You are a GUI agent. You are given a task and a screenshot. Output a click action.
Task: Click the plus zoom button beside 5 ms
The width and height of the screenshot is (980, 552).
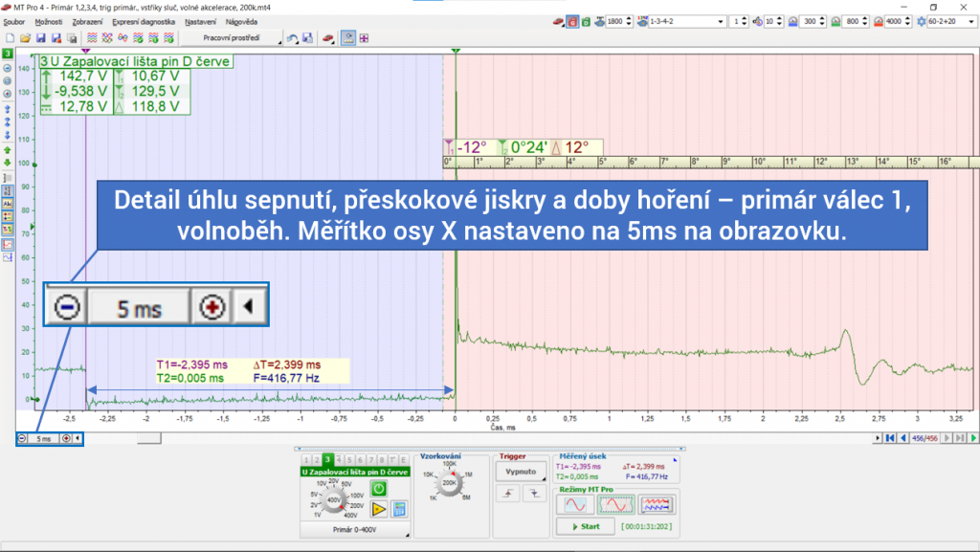point(66,438)
